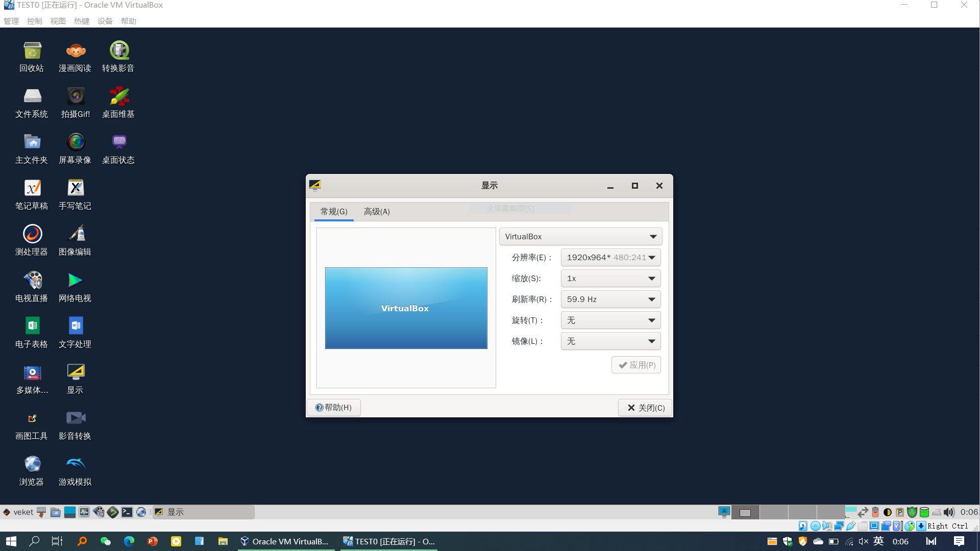
Task: Open the 控制 menu in VirtualBox
Action: (x=35, y=21)
